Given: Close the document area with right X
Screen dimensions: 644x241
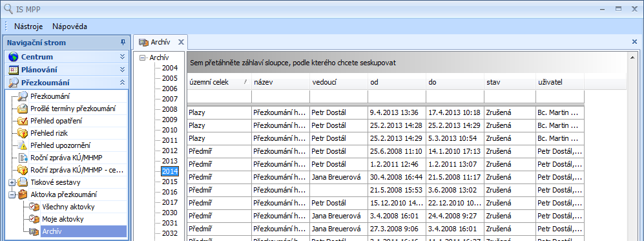Looking at the screenshot, I should [634, 42].
